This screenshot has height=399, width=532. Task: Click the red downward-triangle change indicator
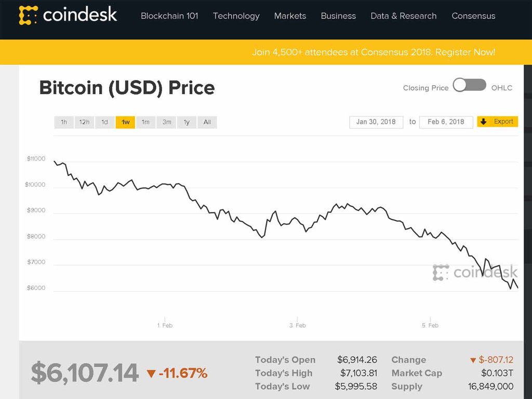point(473,360)
